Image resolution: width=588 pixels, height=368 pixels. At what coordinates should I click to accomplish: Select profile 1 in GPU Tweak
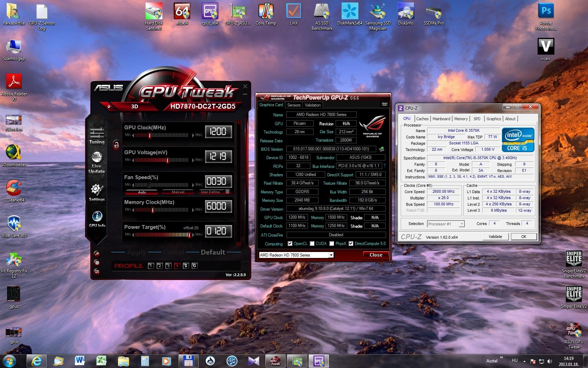click(x=151, y=266)
